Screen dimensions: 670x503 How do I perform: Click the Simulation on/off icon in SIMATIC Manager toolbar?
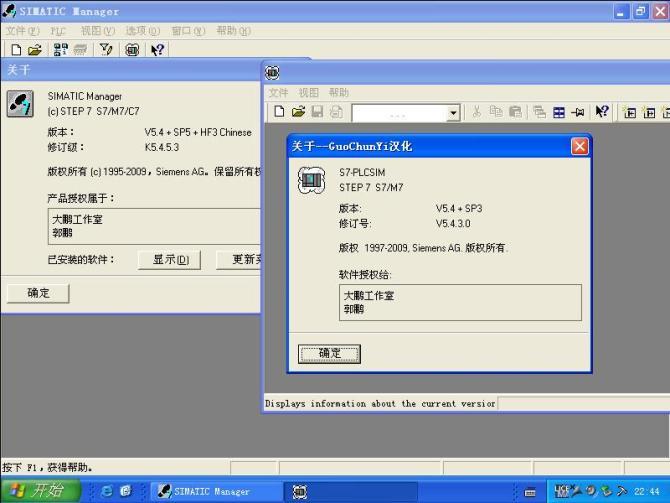tap(132, 50)
